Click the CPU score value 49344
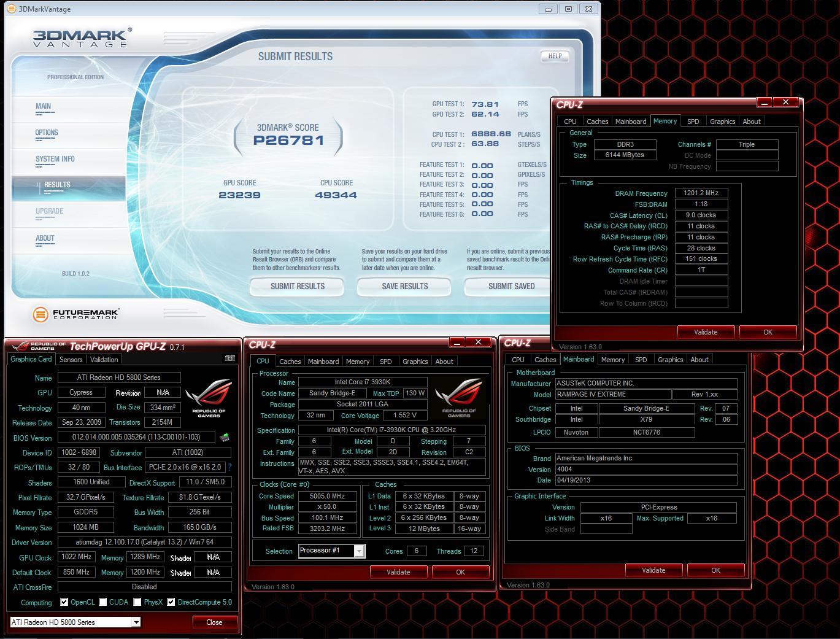Image resolution: width=840 pixels, height=639 pixels. [336, 195]
